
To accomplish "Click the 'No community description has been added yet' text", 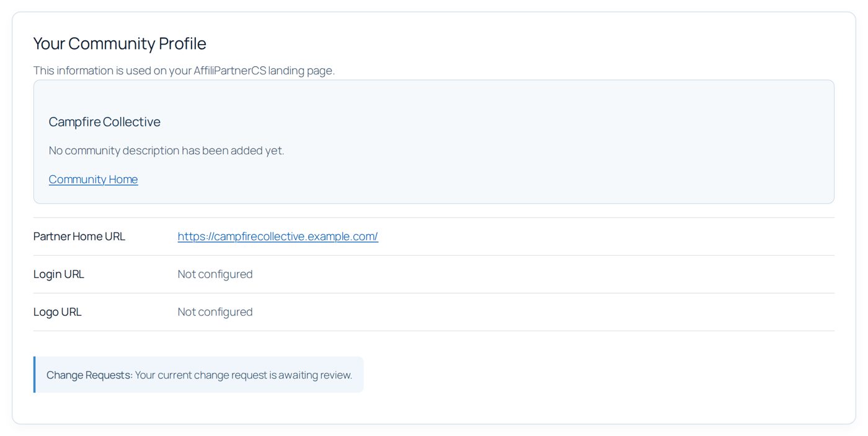I will coord(166,150).
